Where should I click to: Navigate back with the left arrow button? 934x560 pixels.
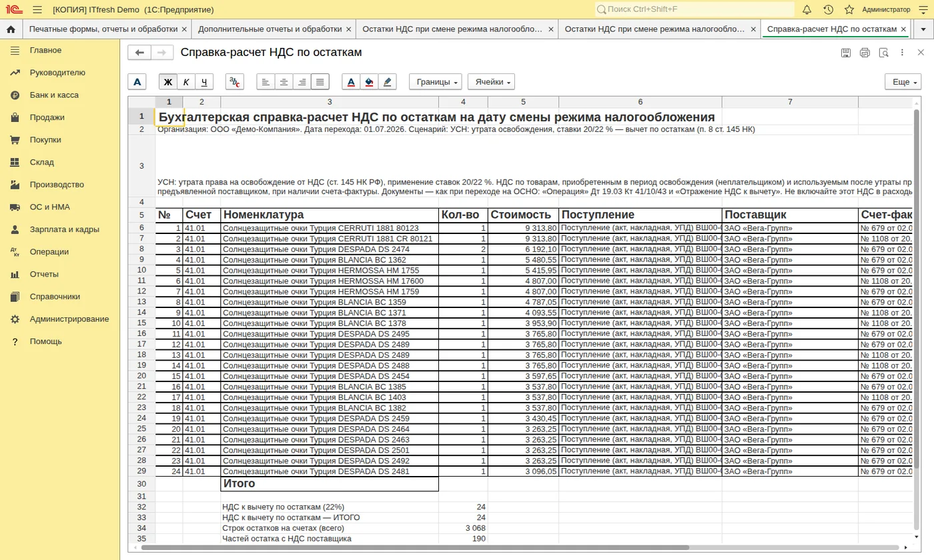pos(139,53)
